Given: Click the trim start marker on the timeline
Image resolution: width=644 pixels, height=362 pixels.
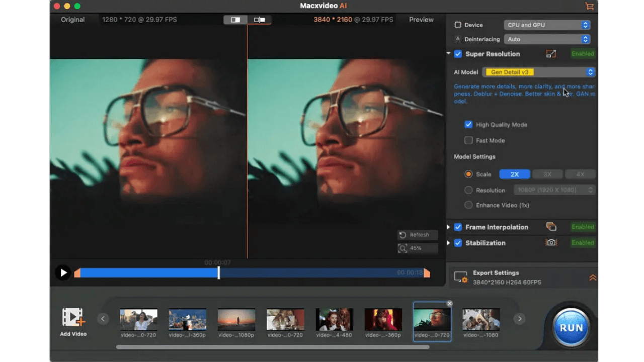Looking at the screenshot, I should coord(77,273).
